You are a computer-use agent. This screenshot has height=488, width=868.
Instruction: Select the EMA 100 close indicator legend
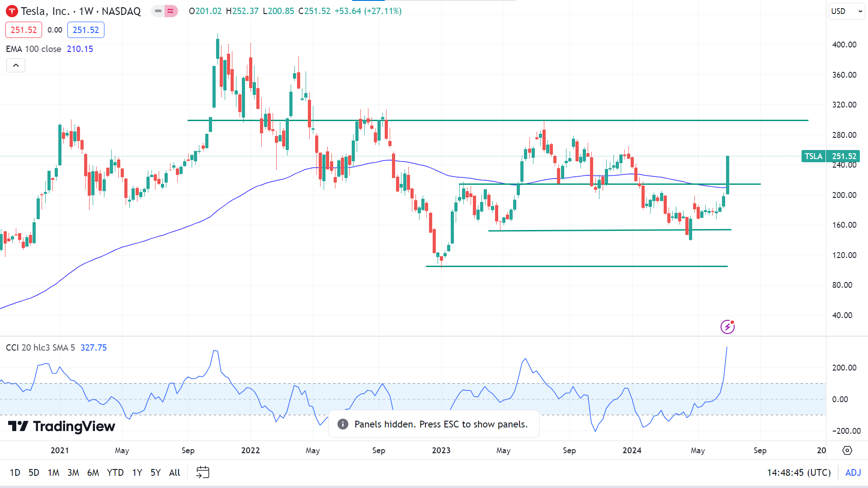coord(33,49)
